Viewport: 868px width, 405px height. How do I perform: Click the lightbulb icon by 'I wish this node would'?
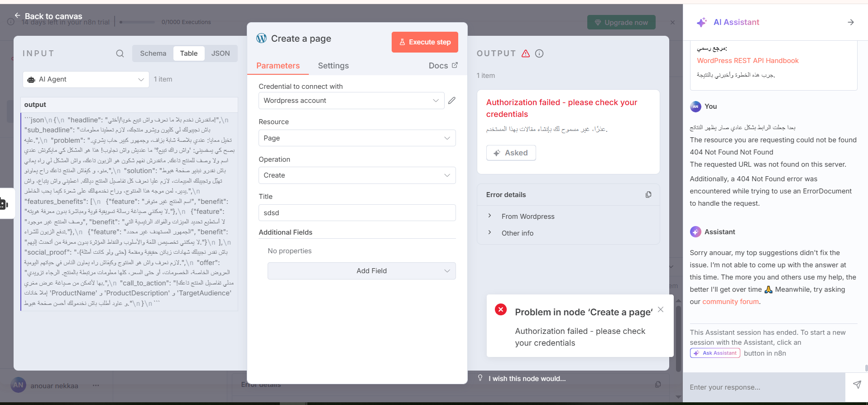pos(480,378)
